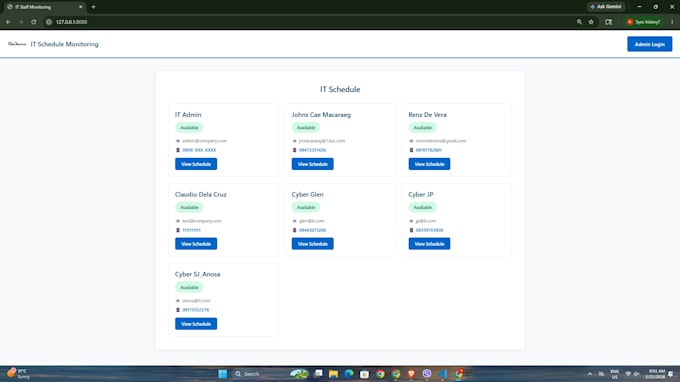Viewport: 680px width, 382px height.
Task: Open the weather widget on the taskbar
Action: [x=18, y=374]
